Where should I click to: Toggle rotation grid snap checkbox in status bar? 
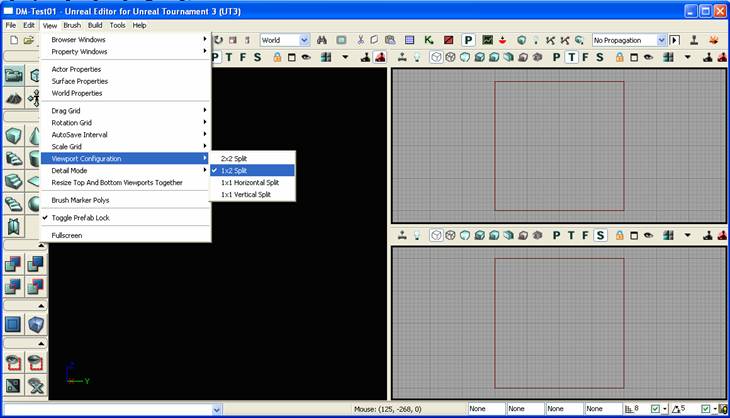pos(705,409)
